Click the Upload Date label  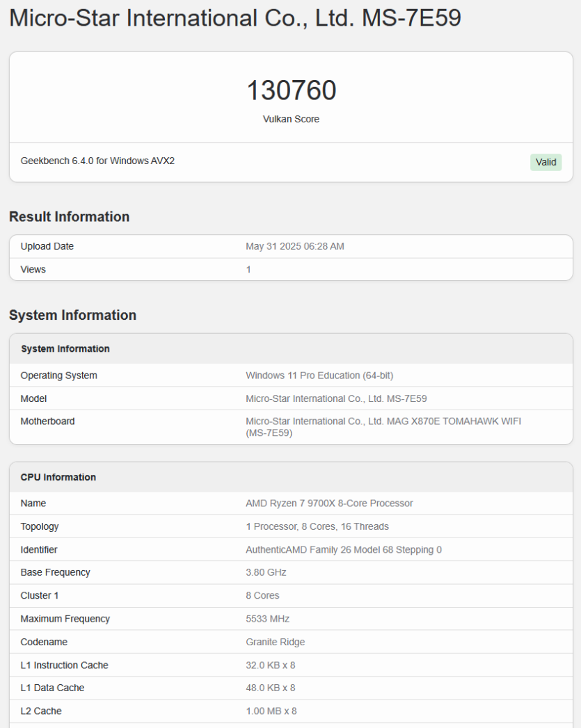47,246
